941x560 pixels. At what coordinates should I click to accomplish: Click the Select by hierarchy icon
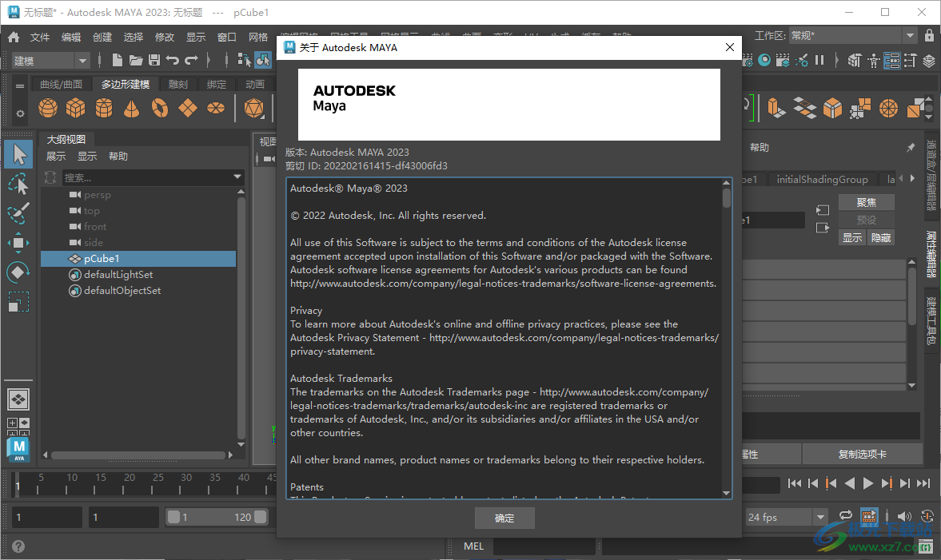(245, 60)
